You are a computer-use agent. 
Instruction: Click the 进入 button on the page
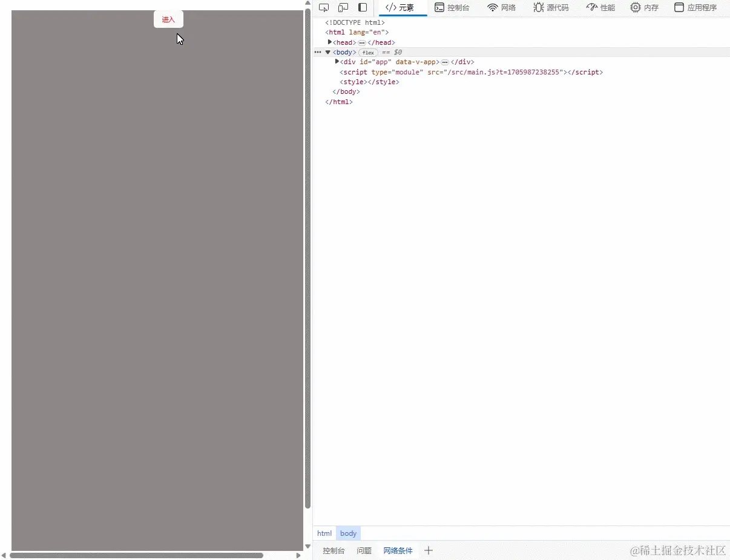point(168,19)
